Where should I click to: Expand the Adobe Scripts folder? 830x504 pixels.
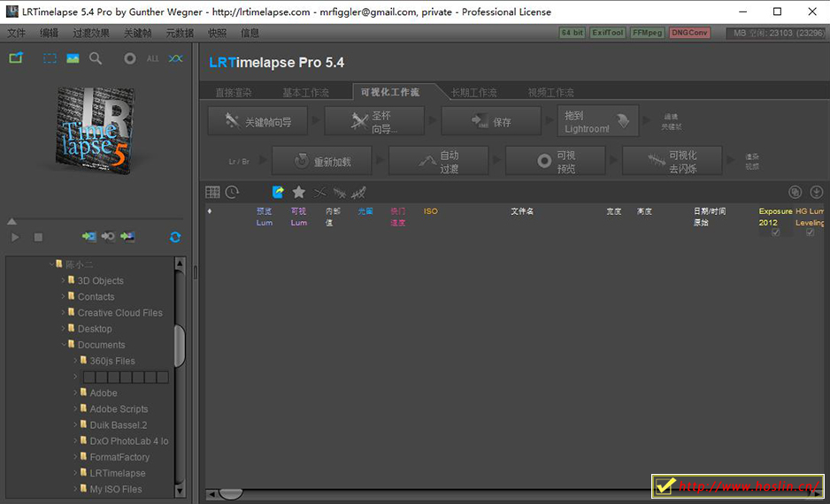(x=75, y=409)
